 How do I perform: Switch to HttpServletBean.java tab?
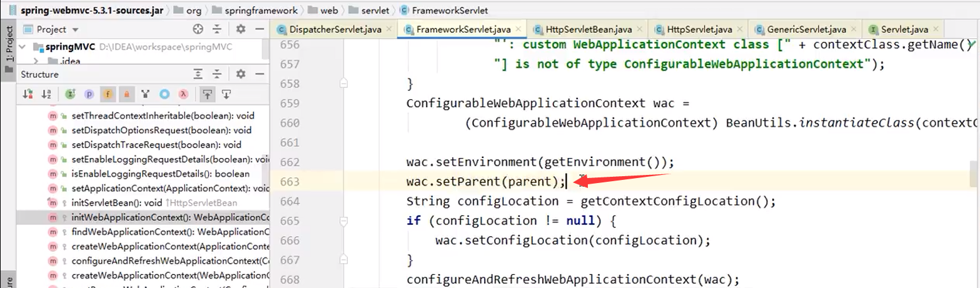click(x=589, y=29)
